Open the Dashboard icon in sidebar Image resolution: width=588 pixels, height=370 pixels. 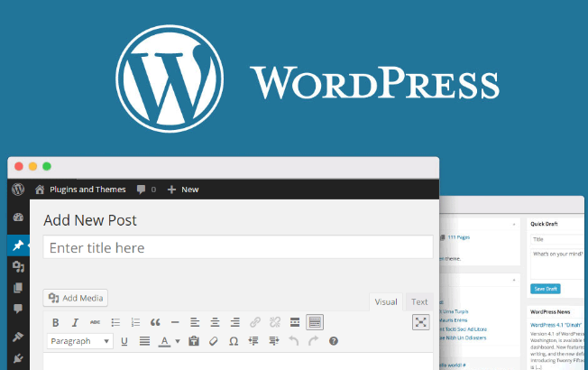(18, 217)
